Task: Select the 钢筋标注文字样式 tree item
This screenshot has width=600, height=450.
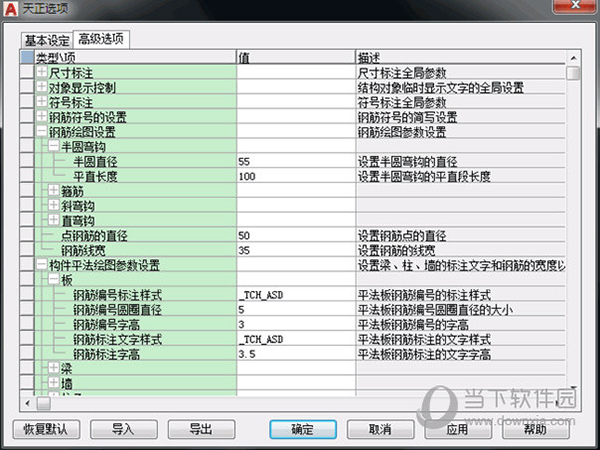Action: pyautogui.click(x=117, y=340)
